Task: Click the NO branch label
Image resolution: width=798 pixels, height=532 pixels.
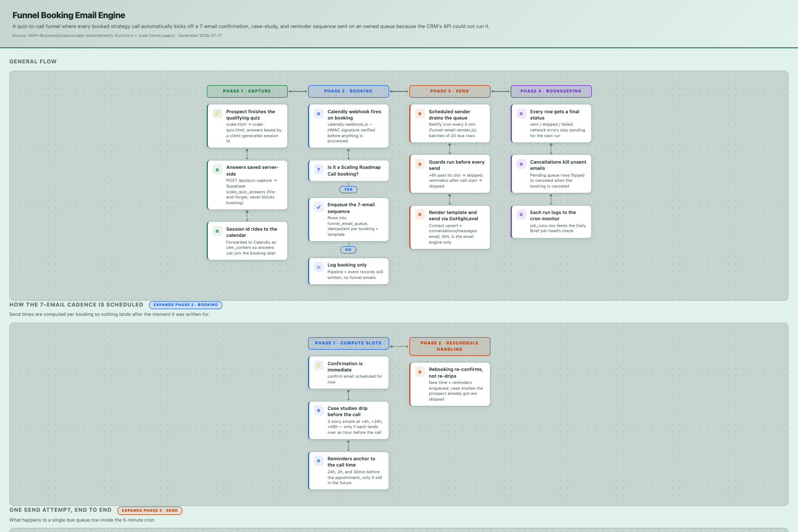Action: (348, 250)
